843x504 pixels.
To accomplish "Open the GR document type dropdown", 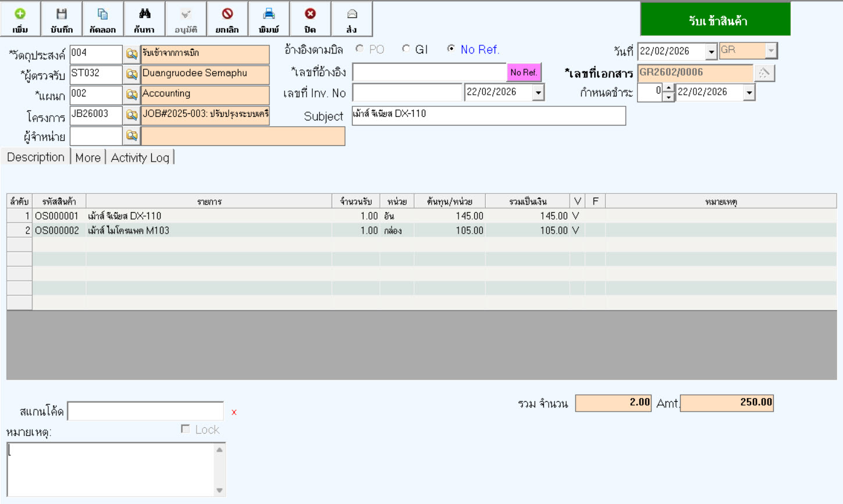I will click(770, 51).
